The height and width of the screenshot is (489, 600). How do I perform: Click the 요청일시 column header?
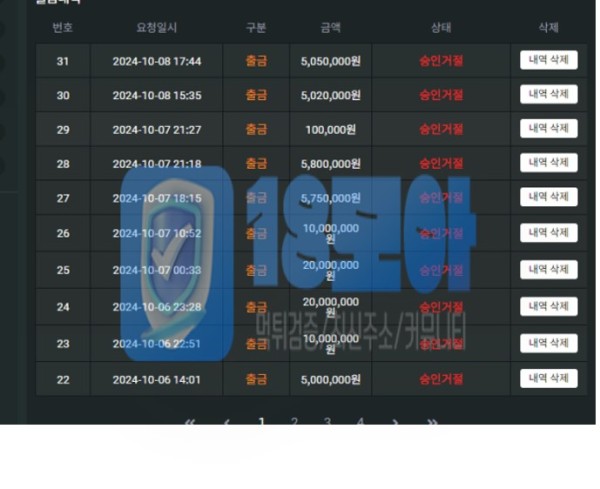point(157,28)
